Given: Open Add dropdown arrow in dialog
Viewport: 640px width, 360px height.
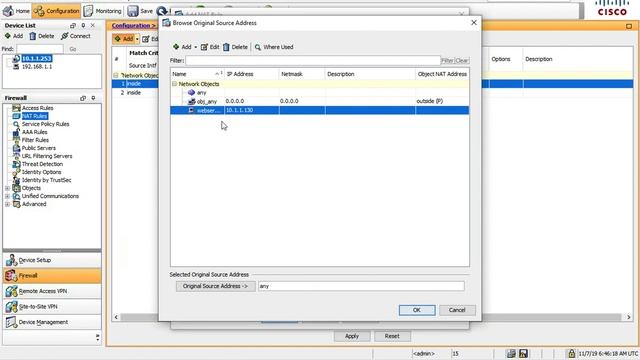Looking at the screenshot, I should 196,47.
